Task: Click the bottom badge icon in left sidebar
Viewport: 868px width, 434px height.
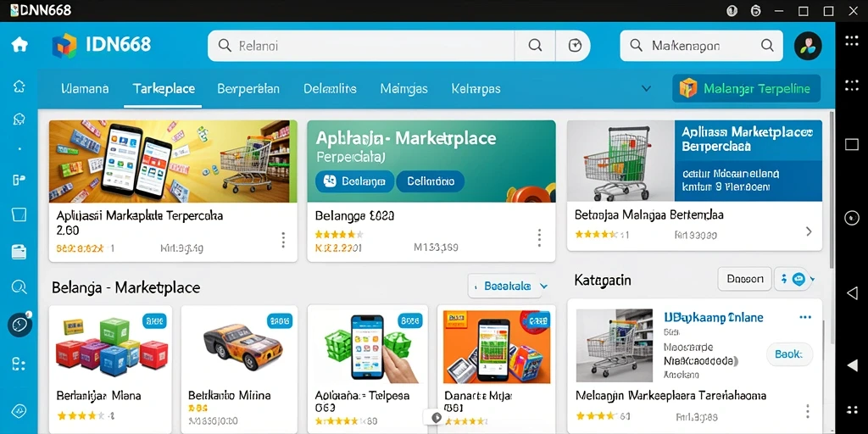Action: [x=19, y=411]
